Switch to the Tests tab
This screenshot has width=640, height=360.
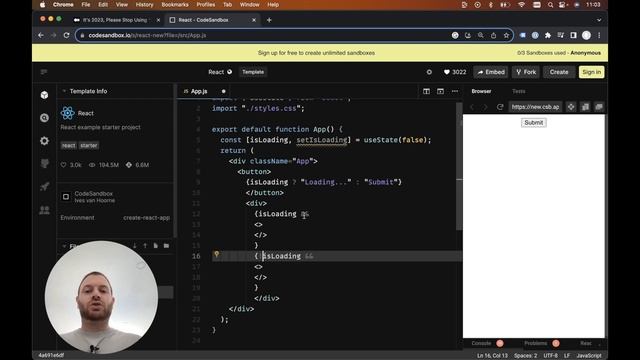(518, 91)
